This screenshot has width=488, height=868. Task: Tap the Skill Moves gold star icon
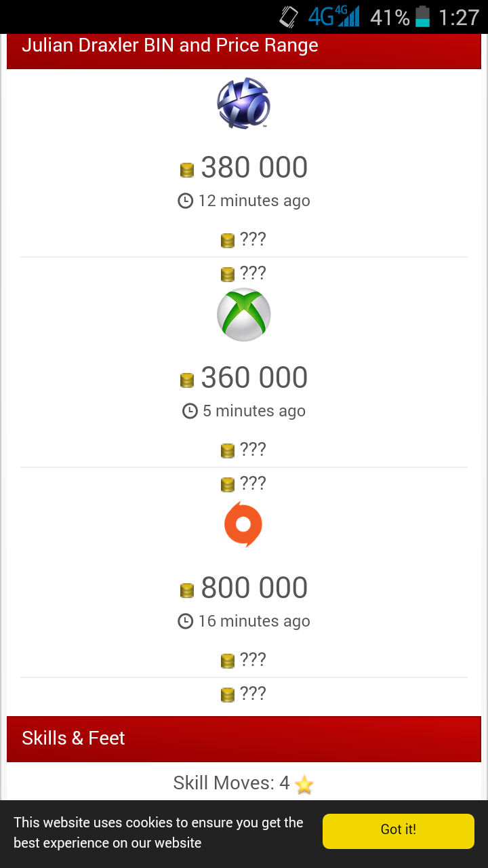(x=304, y=785)
